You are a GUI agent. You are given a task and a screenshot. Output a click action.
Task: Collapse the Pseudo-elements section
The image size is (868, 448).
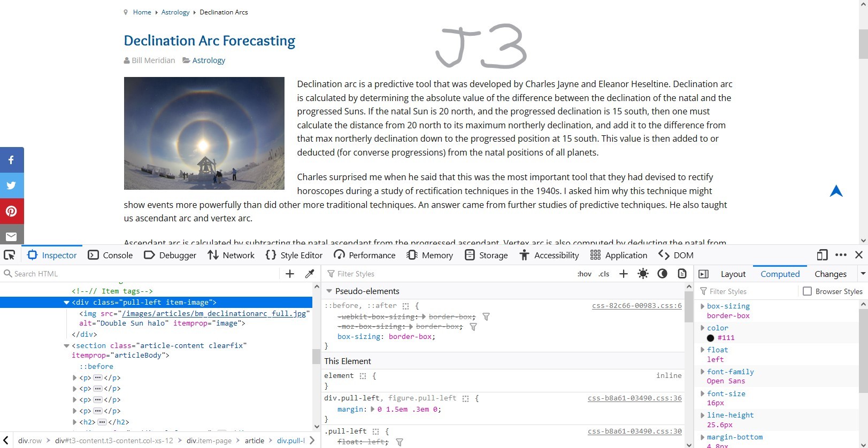click(329, 291)
